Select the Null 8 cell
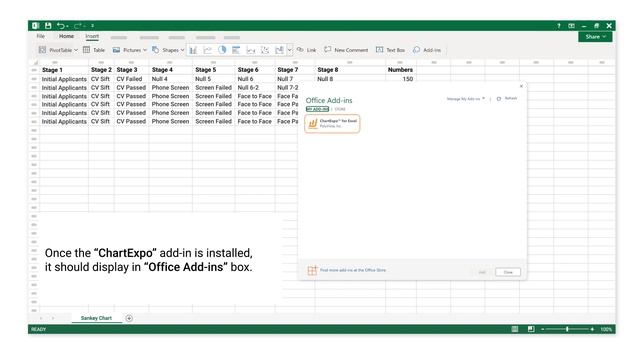This screenshot has width=640, height=360. [x=350, y=79]
